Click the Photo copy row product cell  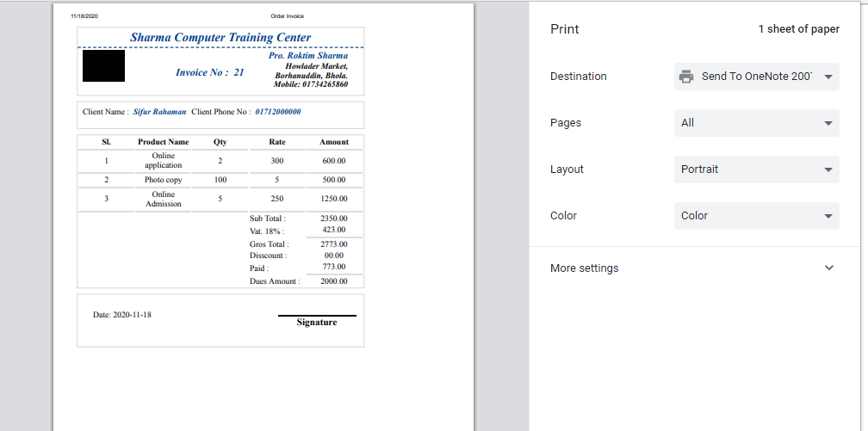click(x=163, y=180)
